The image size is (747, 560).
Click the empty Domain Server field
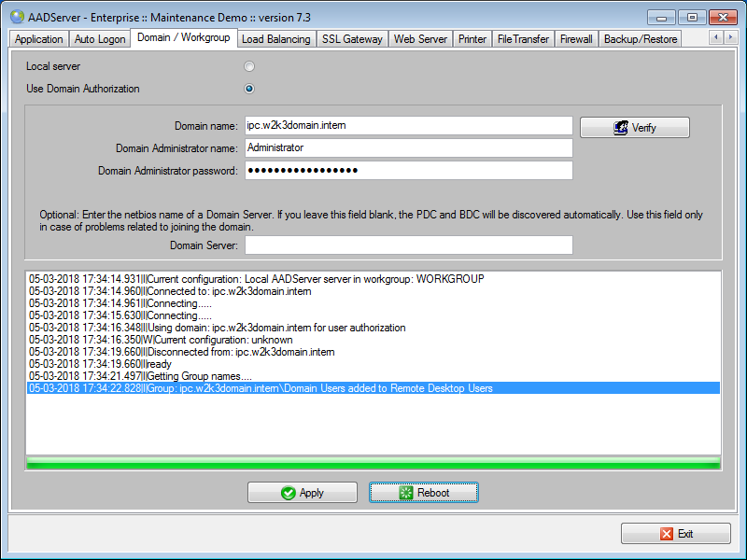408,245
